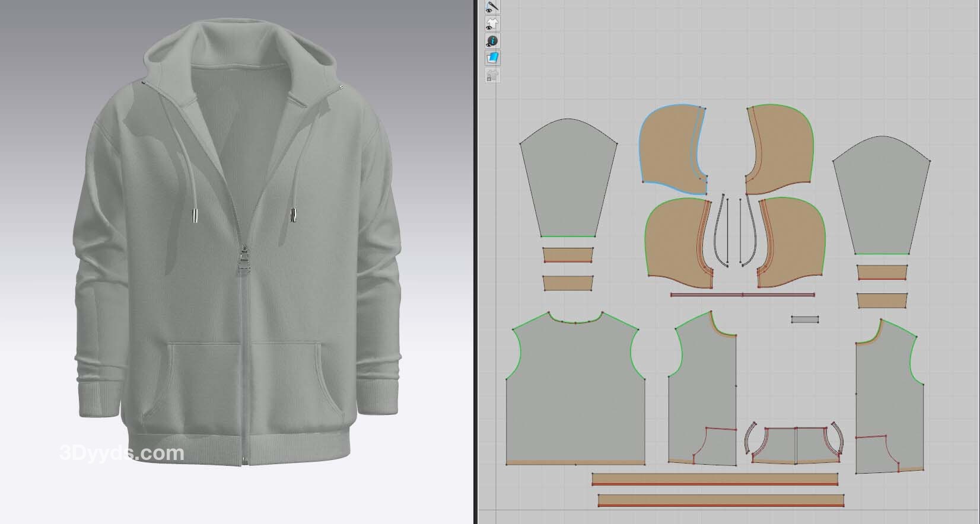Select the small gray rectangle pattern piece

[805, 319]
